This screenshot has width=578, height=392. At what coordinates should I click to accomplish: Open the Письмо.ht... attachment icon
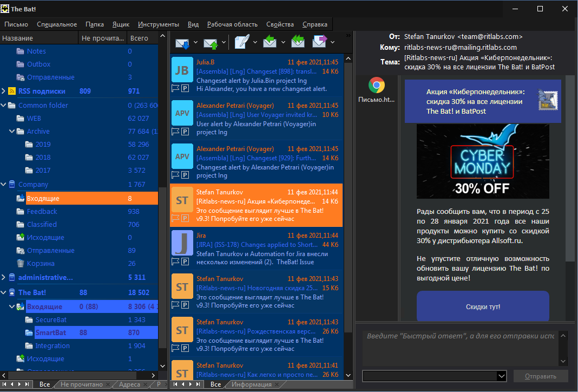point(376,86)
